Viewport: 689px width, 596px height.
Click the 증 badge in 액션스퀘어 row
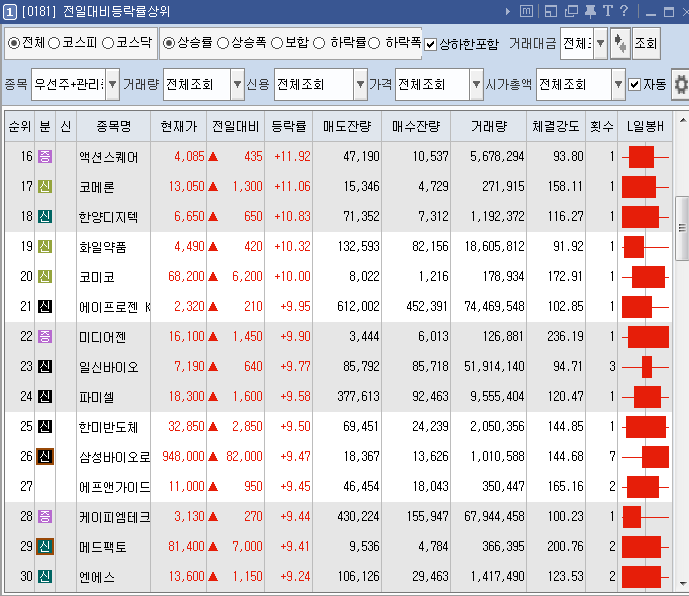point(45,156)
